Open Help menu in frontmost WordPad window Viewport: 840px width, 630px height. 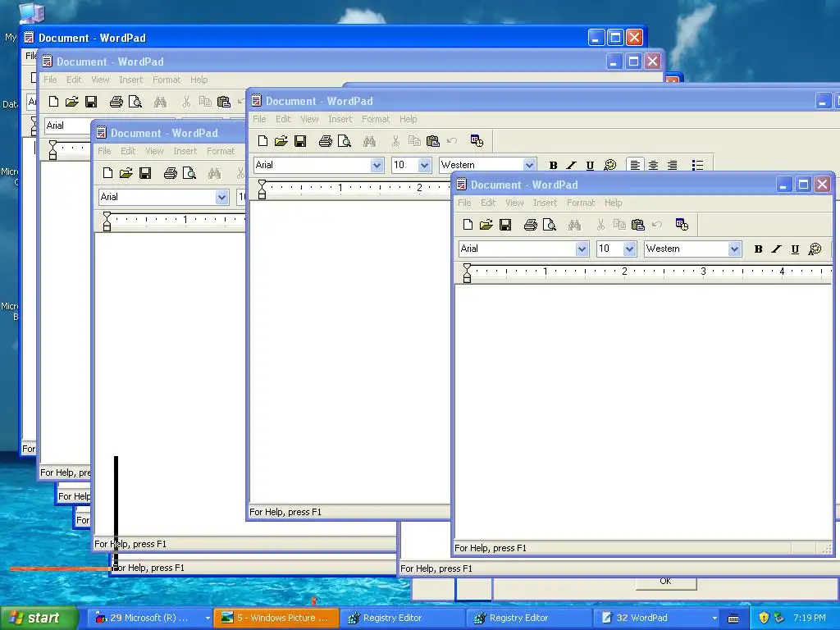tap(614, 203)
